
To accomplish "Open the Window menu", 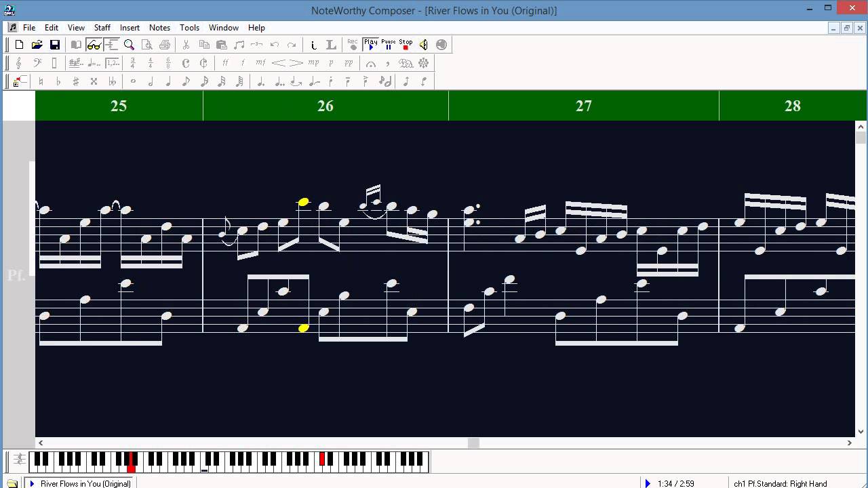I will [x=224, y=28].
